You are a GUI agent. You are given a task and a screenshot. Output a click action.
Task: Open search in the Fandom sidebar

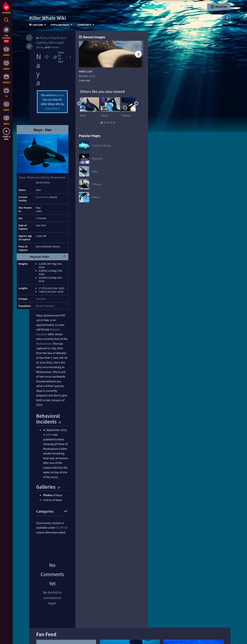point(6,20)
